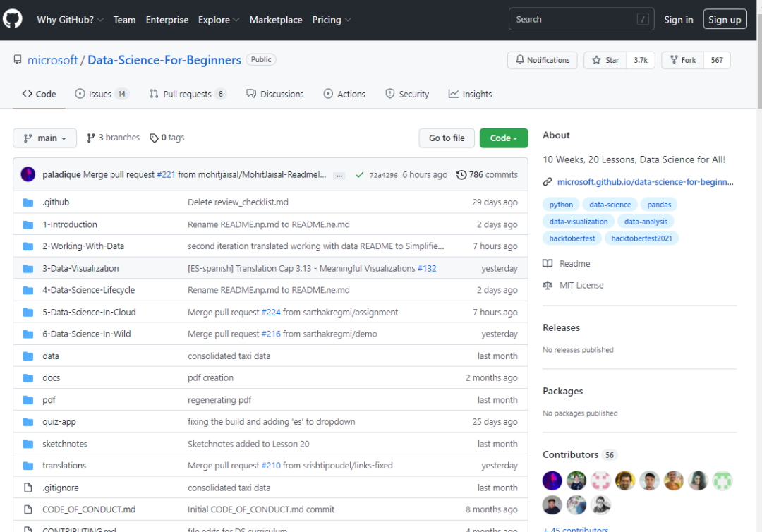Click the 3-Data-Visualization folder icon

click(28, 268)
